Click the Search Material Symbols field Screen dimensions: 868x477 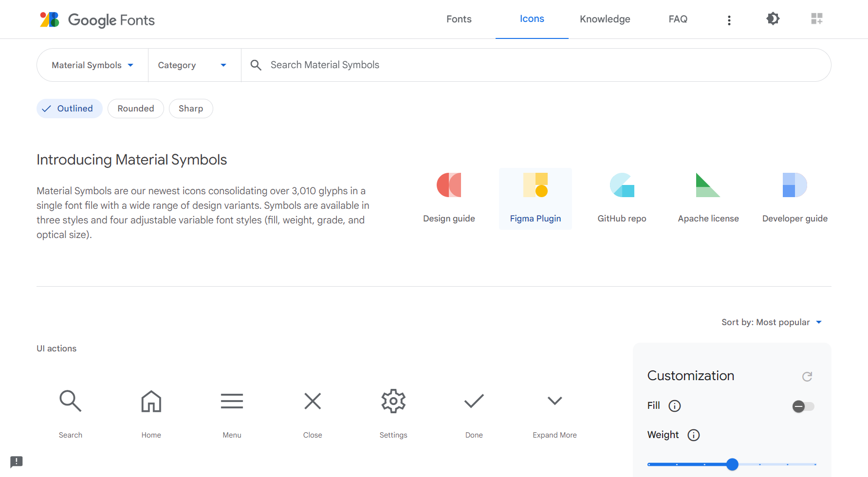pos(536,65)
